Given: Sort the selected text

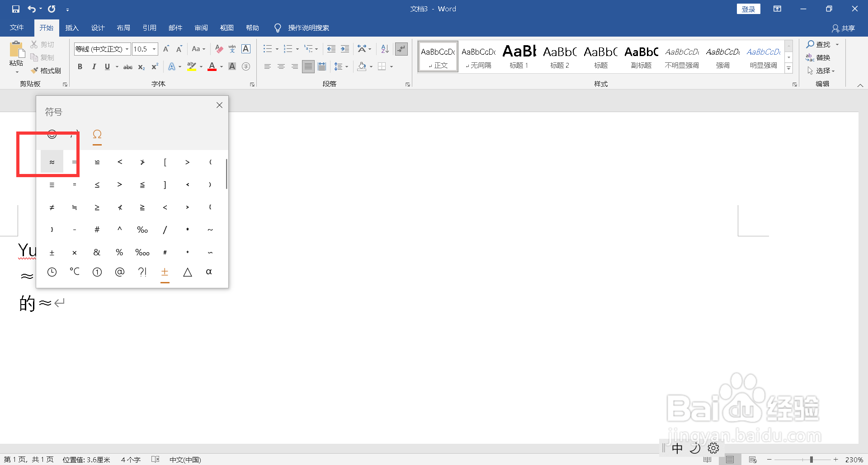Looking at the screenshot, I should [x=385, y=49].
